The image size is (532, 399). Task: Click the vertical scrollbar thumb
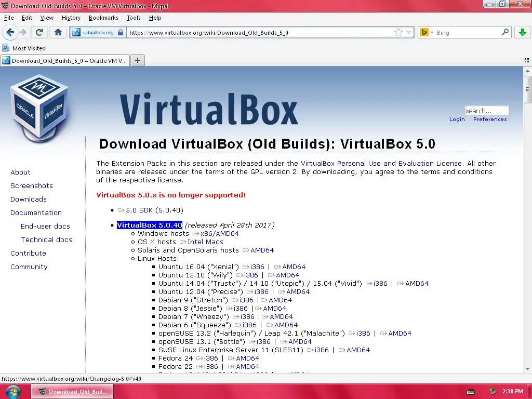pos(527,89)
